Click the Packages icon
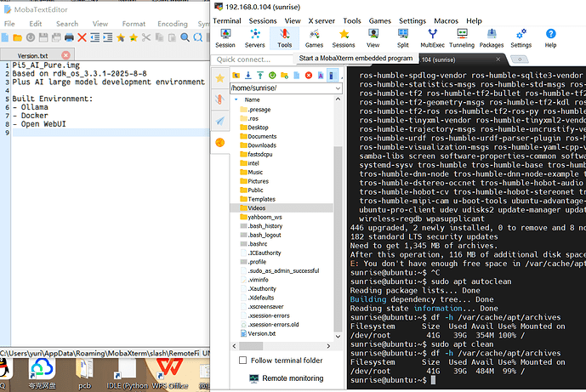This screenshot has width=586, height=392. tap(492, 38)
